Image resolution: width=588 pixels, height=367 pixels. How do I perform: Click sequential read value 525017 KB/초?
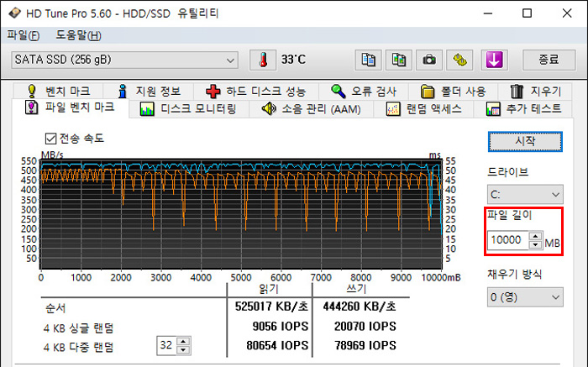(x=271, y=307)
